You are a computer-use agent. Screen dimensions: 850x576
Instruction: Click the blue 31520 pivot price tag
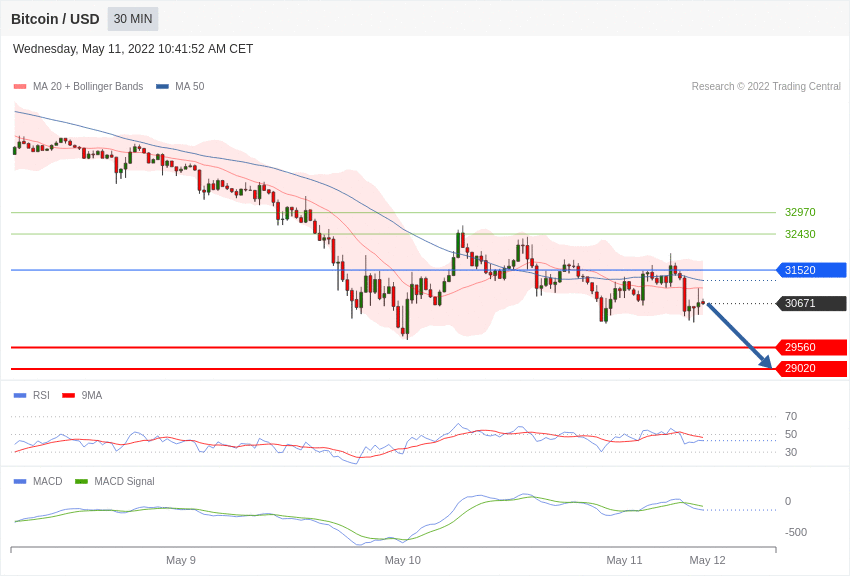[x=812, y=270]
